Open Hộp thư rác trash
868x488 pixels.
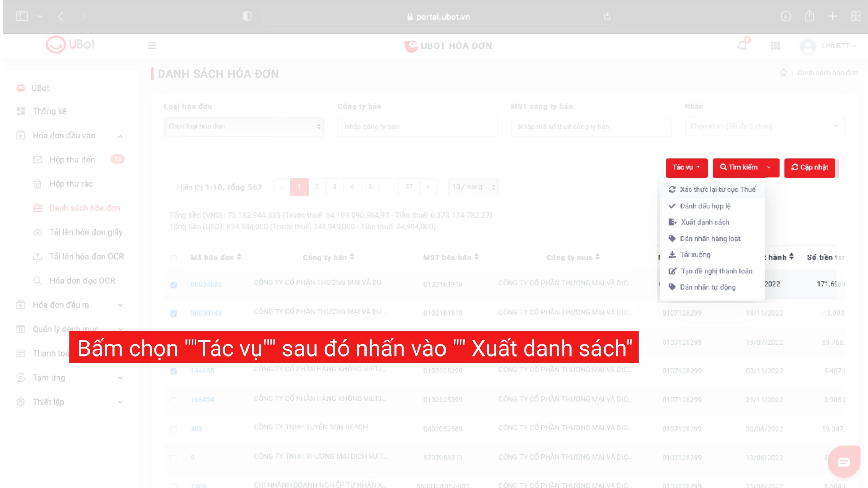pyautogui.click(x=71, y=184)
